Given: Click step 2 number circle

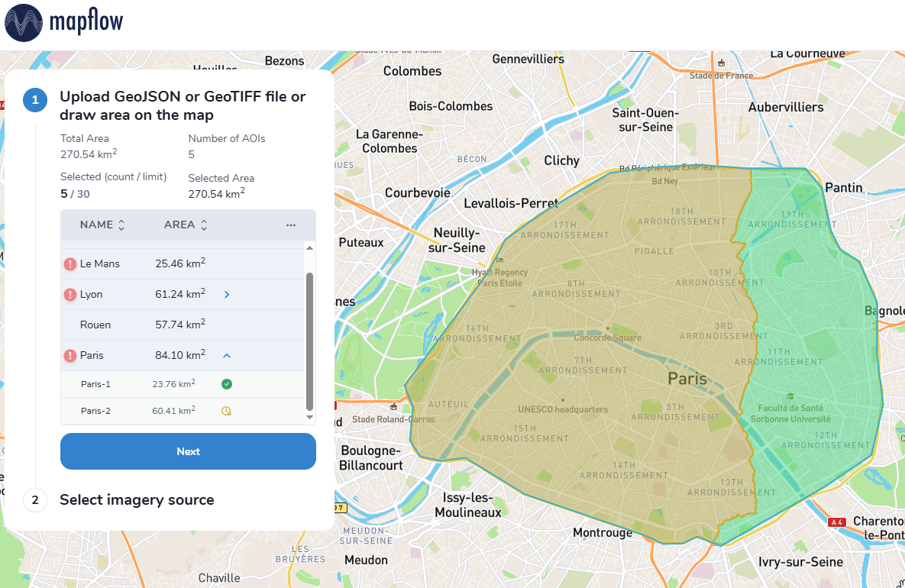Looking at the screenshot, I should [35, 500].
